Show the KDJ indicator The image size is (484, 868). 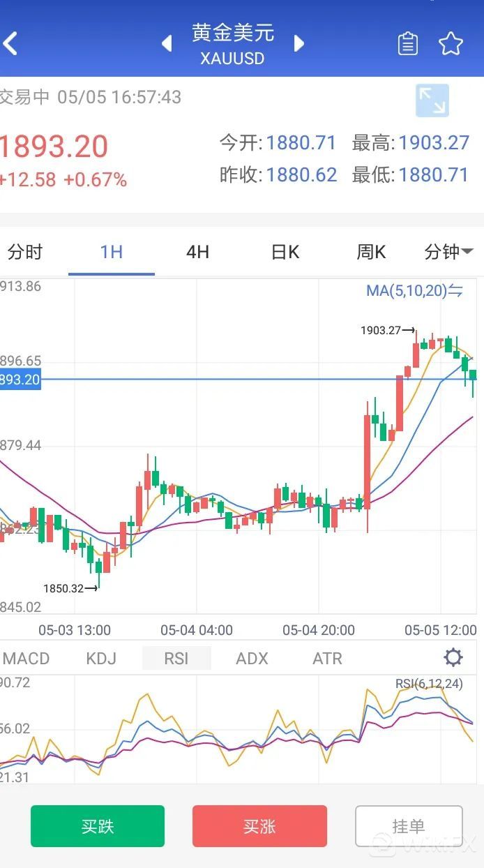tap(101, 658)
